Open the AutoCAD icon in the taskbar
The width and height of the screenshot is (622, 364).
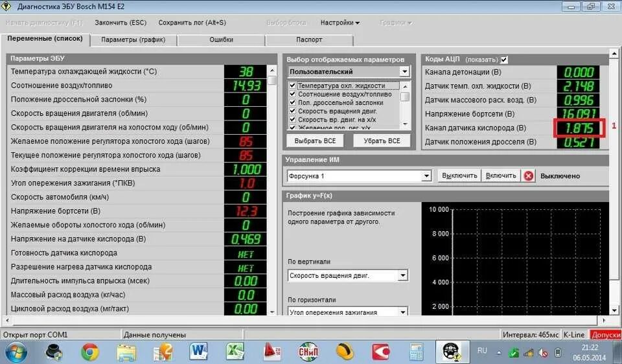click(271, 352)
